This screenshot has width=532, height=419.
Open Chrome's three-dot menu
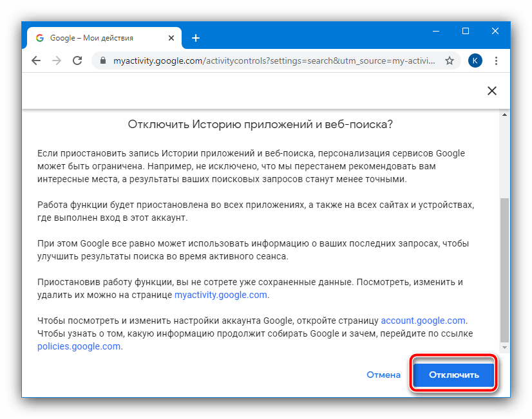point(496,61)
